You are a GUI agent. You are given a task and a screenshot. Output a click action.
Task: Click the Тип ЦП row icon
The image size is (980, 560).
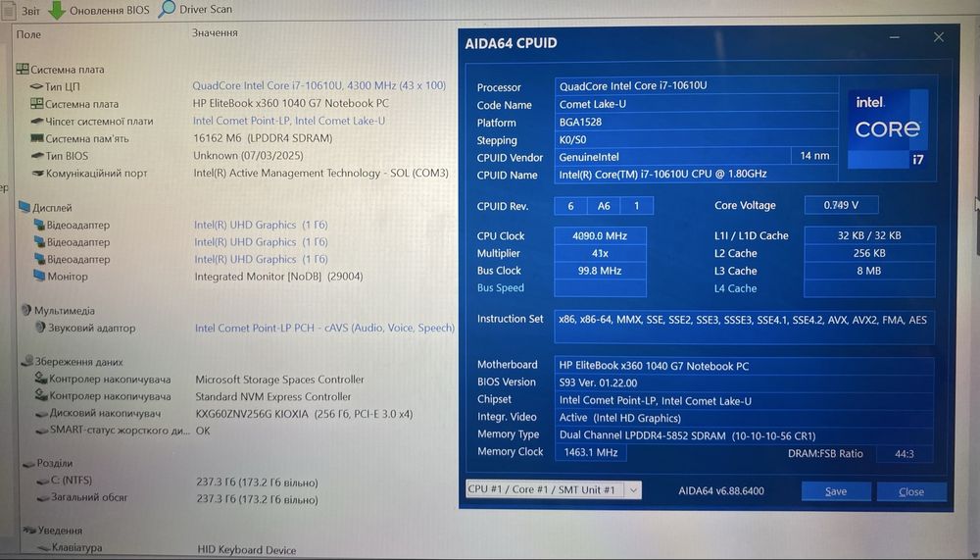coord(36,86)
